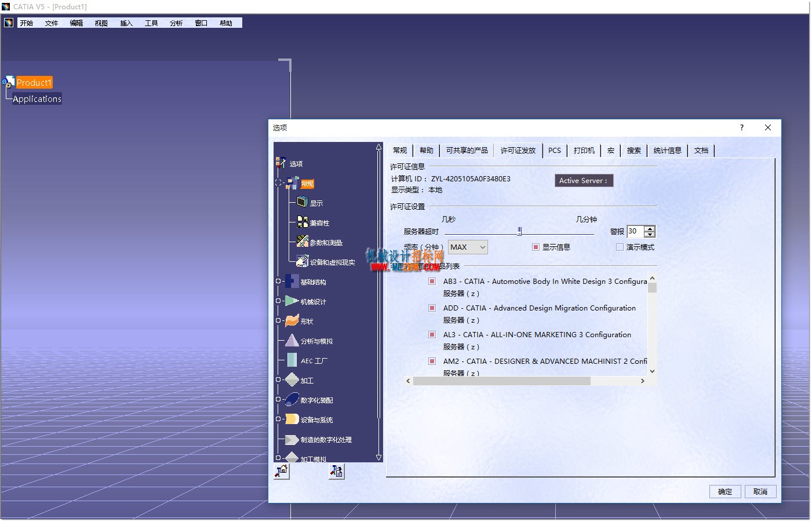The width and height of the screenshot is (812, 522).
Task: Uncheck the AM2 DESIGNER & ADVANCED MACHINIST license
Action: (x=432, y=361)
